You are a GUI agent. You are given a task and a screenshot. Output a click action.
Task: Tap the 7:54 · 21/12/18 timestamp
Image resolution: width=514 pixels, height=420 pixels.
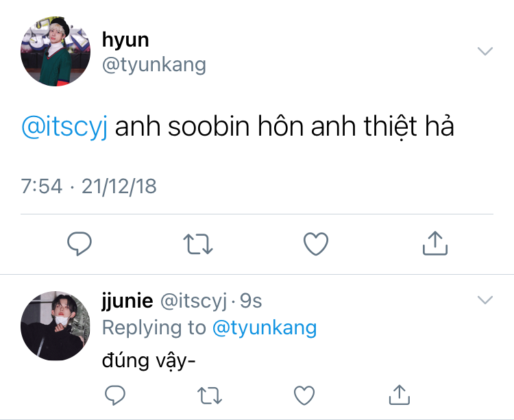click(x=88, y=186)
